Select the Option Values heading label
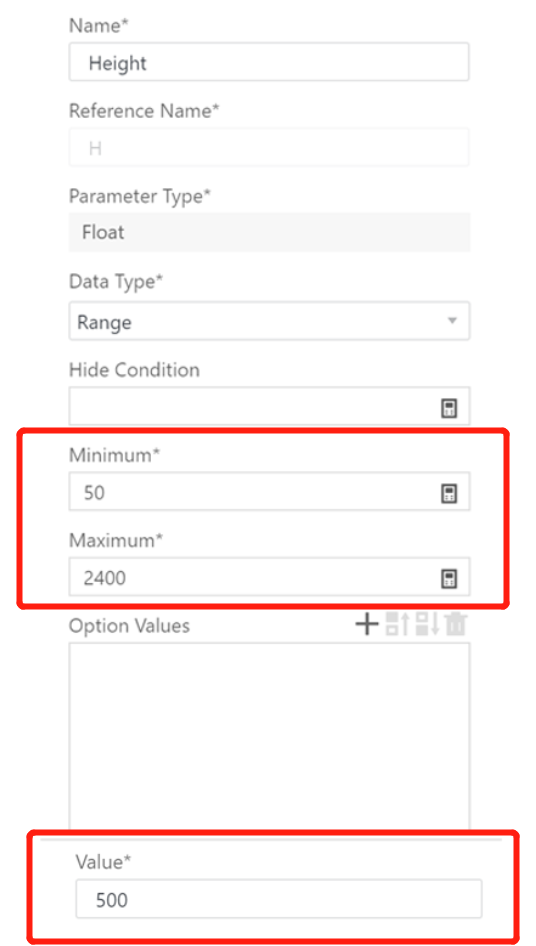This screenshot has width=536, height=946. [x=129, y=626]
